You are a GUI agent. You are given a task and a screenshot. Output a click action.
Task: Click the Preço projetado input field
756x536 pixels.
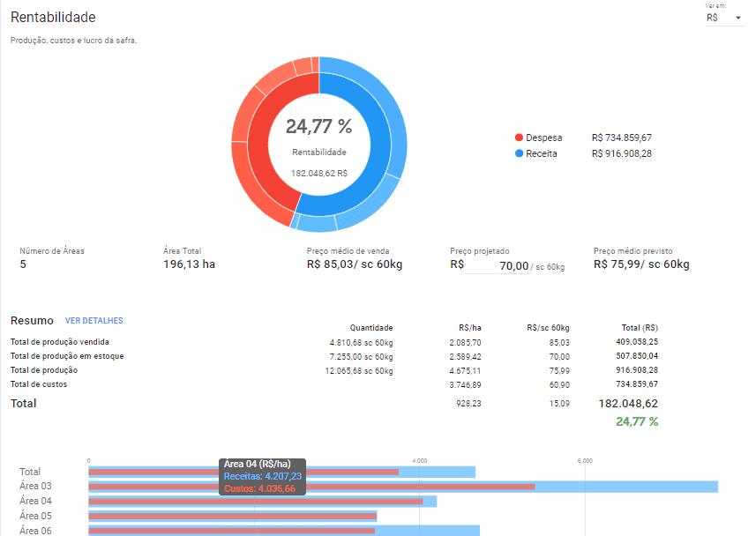498,265
